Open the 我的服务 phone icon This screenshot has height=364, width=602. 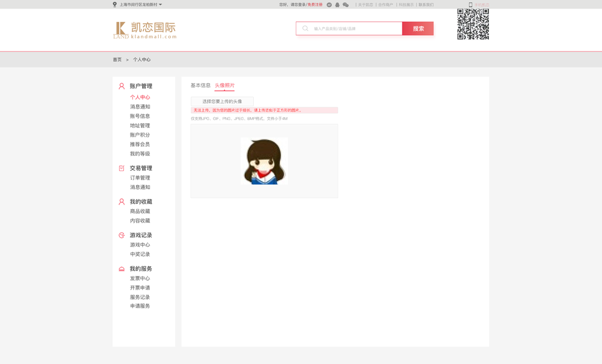122,268
